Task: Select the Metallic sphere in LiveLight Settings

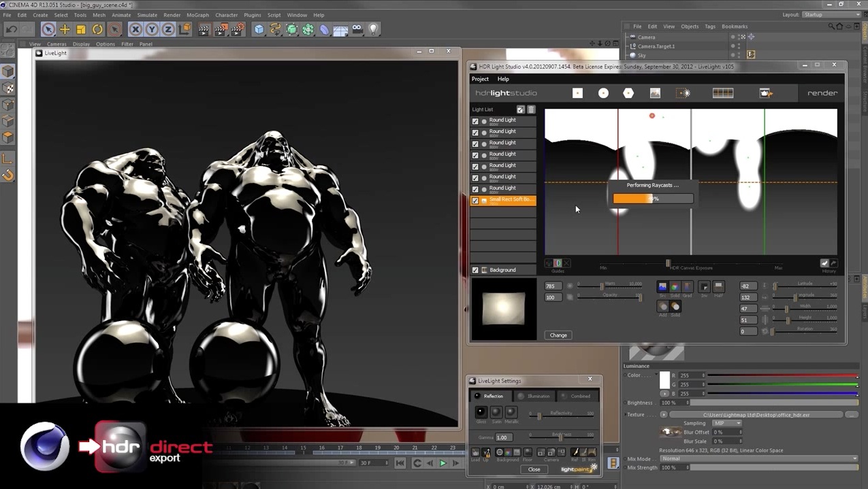Action: click(512, 414)
